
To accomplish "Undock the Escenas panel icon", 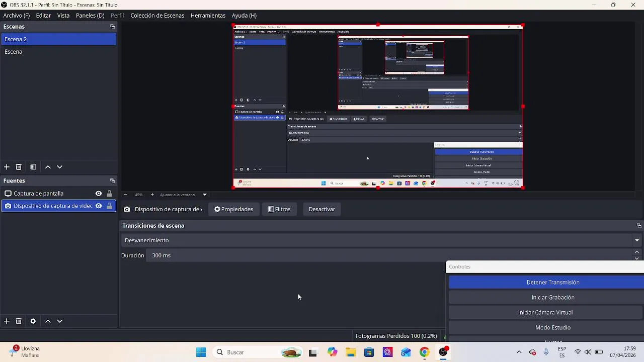I will pyautogui.click(x=112, y=27).
